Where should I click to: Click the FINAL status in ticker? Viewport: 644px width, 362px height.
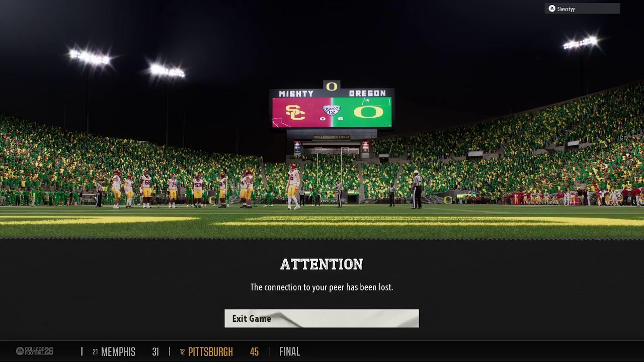click(x=290, y=352)
